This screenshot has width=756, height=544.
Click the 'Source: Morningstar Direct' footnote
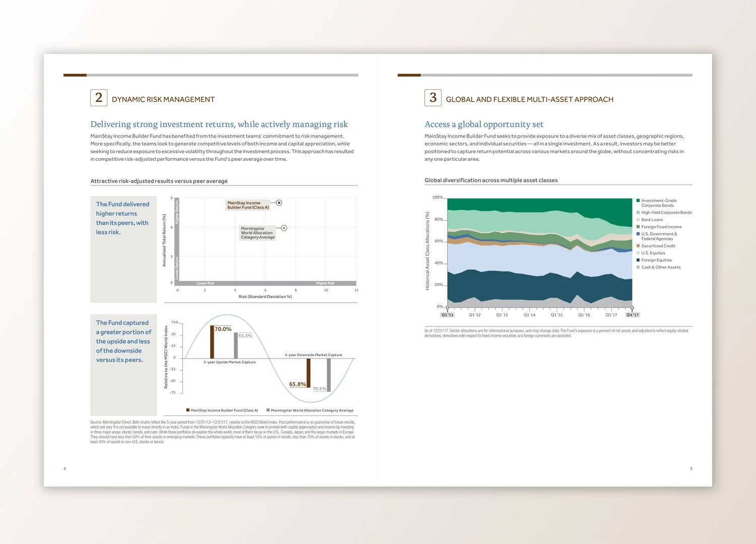pos(223,432)
